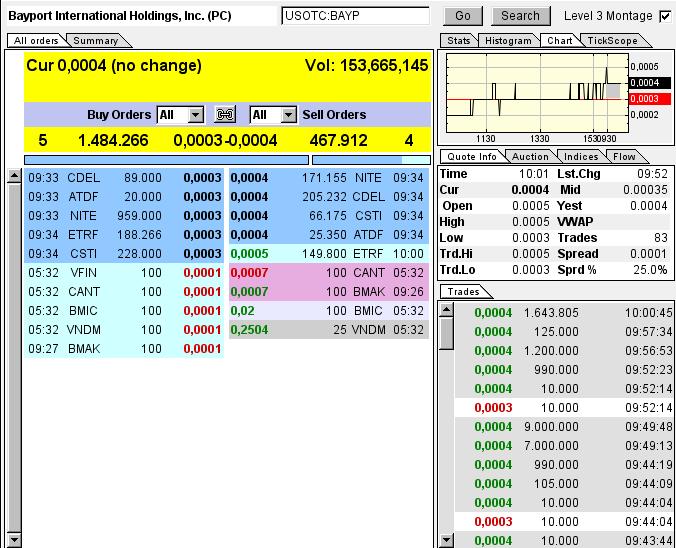Toggle the Level 3 Montage checkbox
Viewport: 676px width, 548px height.
(x=665, y=16)
